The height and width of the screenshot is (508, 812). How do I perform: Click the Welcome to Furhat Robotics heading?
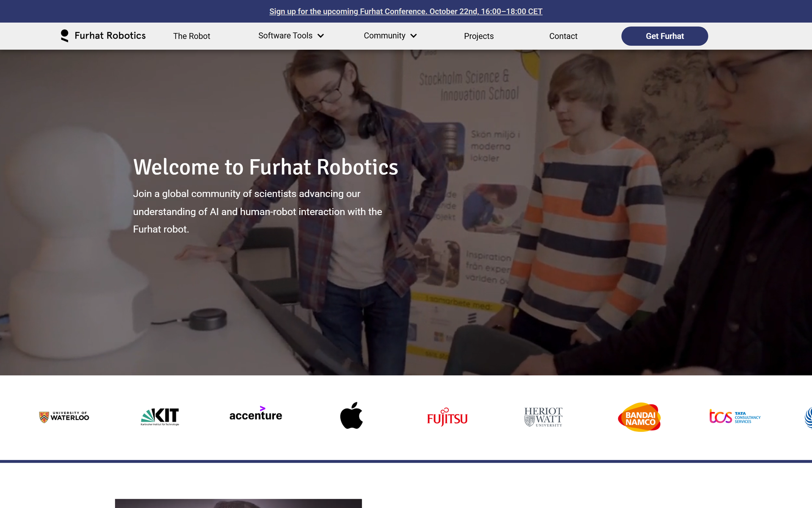[266, 167]
